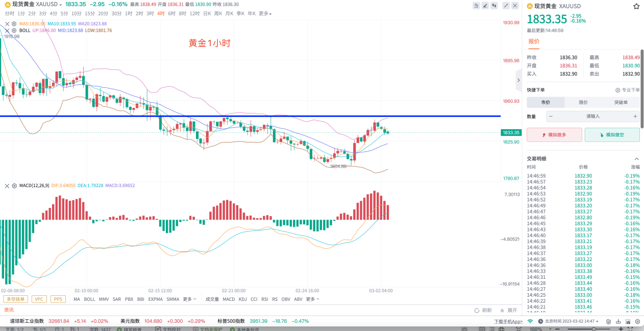The width and height of the screenshot is (644, 331).
Task: Toggle the MA main indicator
Action: tap(77, 299)
